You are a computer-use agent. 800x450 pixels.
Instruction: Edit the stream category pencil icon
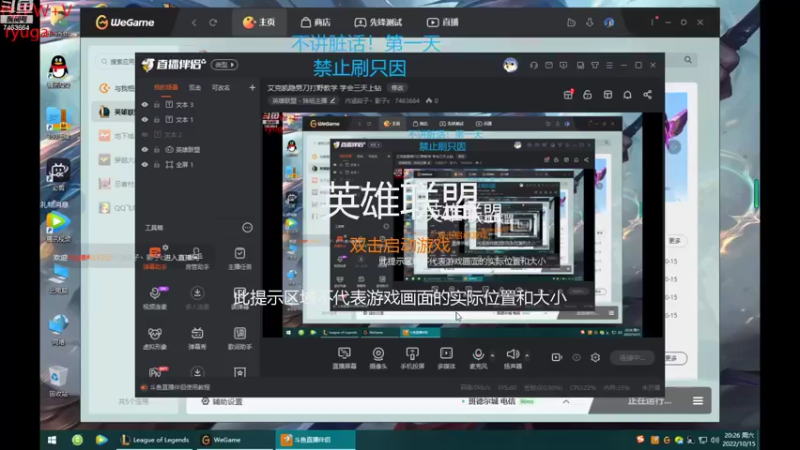tap(333, 101)
